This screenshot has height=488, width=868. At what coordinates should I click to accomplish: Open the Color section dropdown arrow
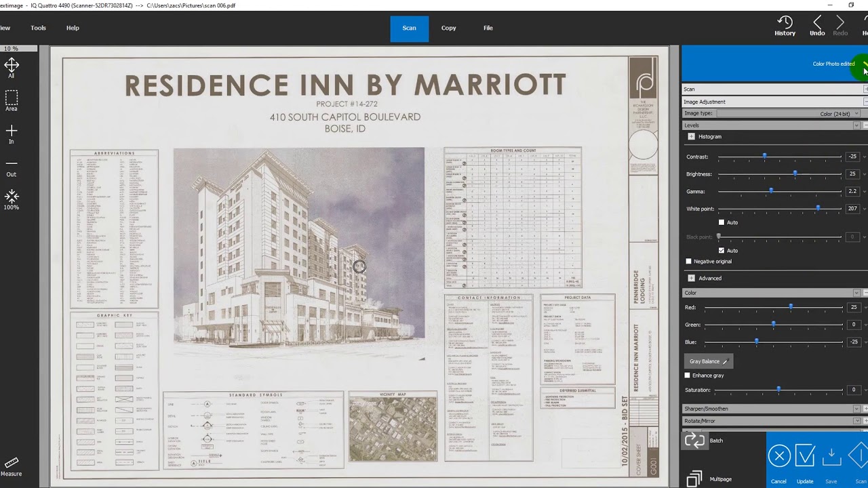pos(856,293)
